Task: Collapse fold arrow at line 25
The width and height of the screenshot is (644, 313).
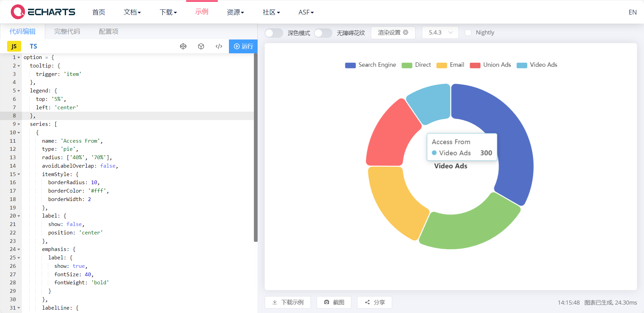Action: (x=19, y=258)
